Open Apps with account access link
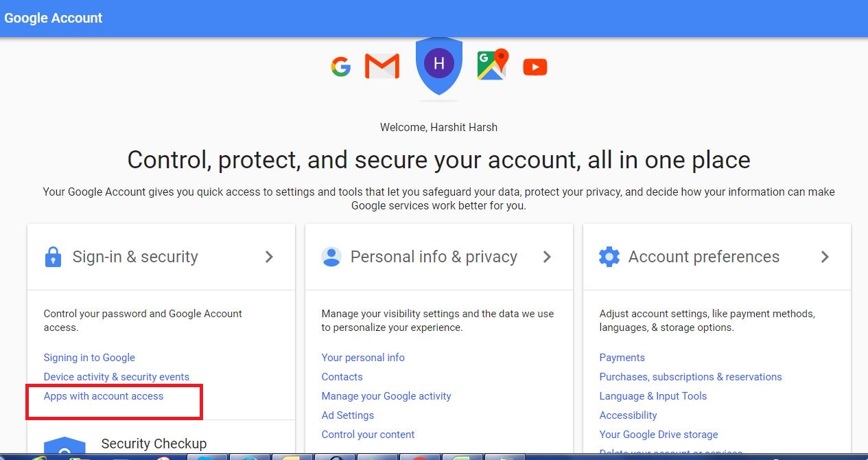Viewport: 868px width, 460px height. click(104, 396)
